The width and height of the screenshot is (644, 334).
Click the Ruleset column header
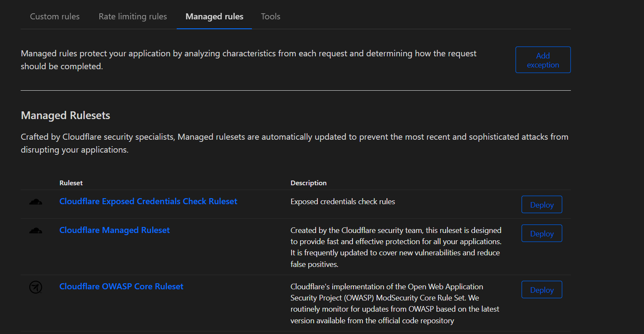click(71, 183)
